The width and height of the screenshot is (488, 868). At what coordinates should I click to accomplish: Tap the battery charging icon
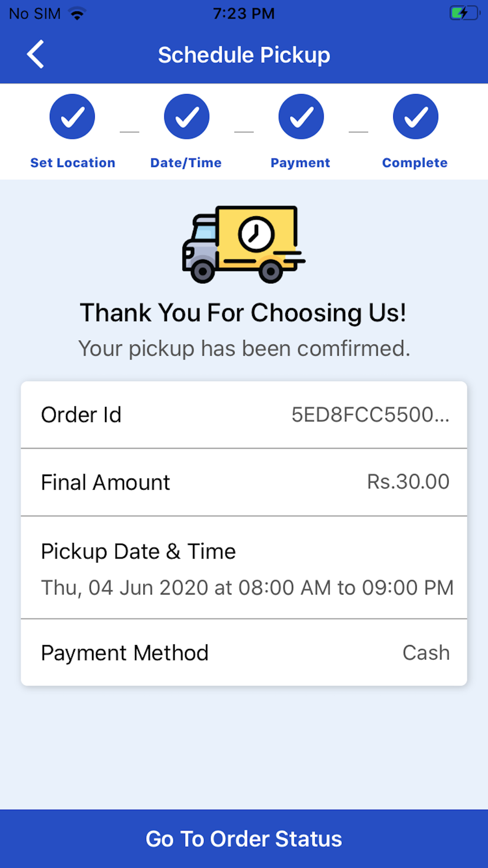464,13
